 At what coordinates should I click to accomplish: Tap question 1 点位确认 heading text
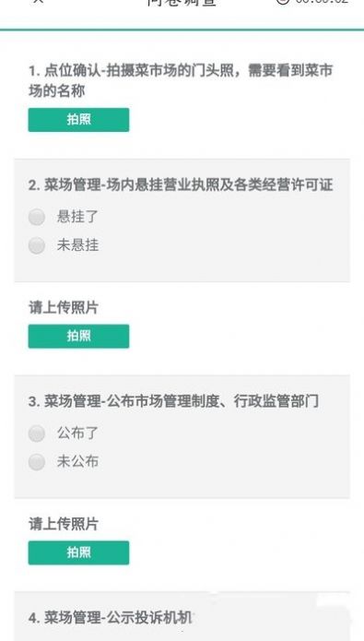click(x=181, y=80)
